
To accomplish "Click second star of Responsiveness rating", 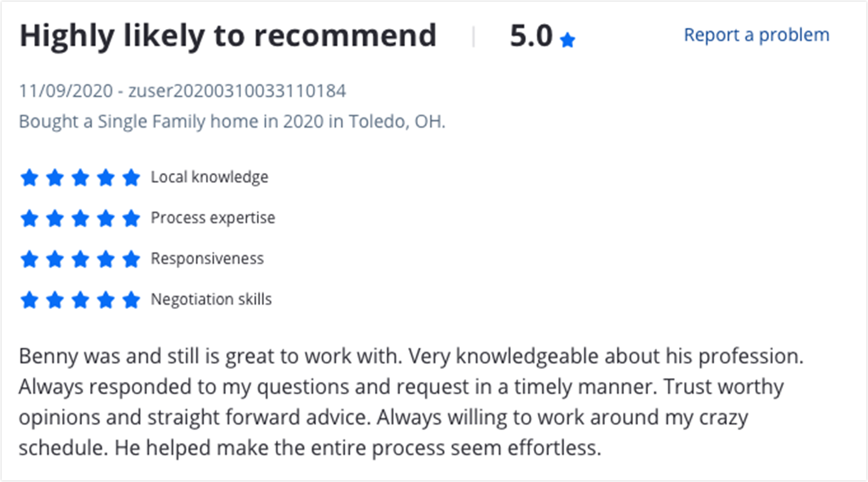I will pos(55,259).
